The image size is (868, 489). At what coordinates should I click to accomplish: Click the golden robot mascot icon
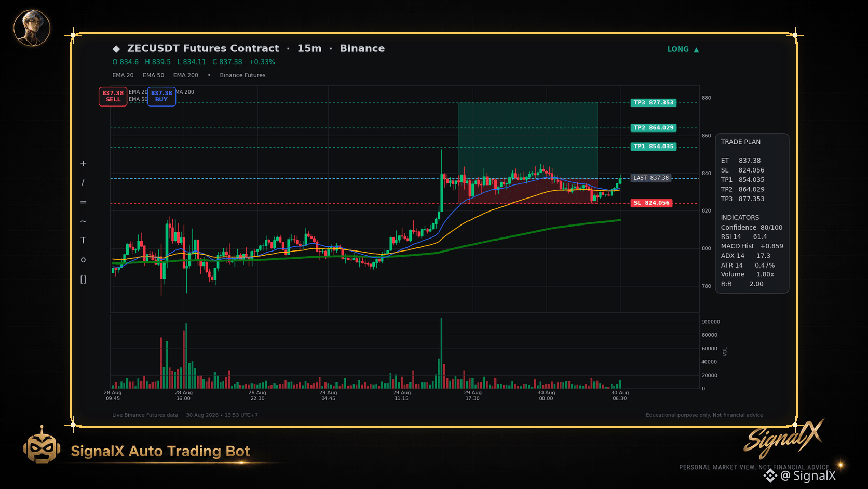point(42,445)
